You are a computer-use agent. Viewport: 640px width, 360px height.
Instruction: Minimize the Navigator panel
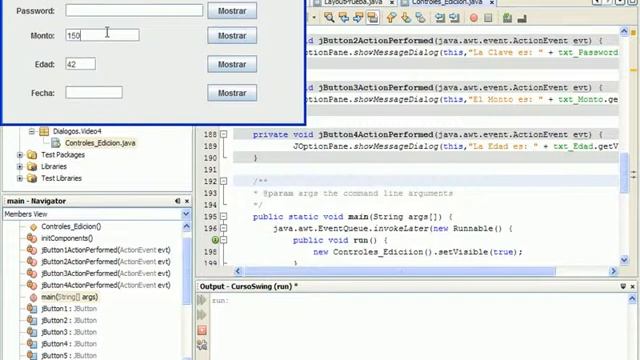(x=178, y=201)
